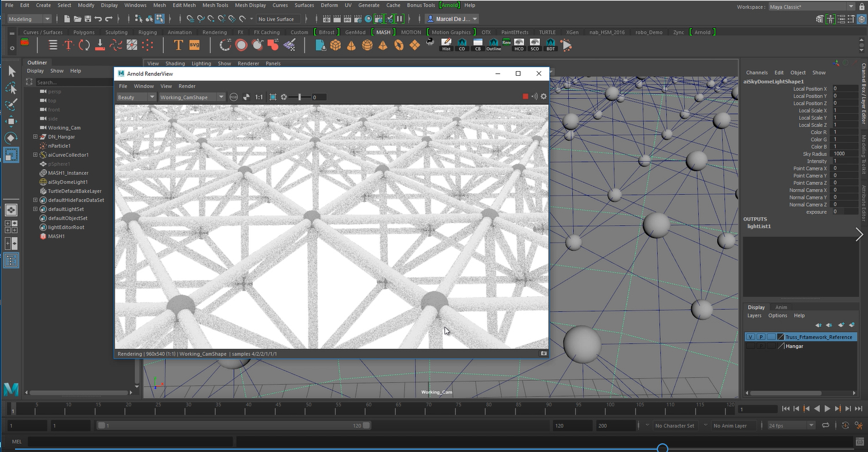Click the region render crop icon in RenderView
The width and height of the screenshot is (868, 452).
click(272, 97)
